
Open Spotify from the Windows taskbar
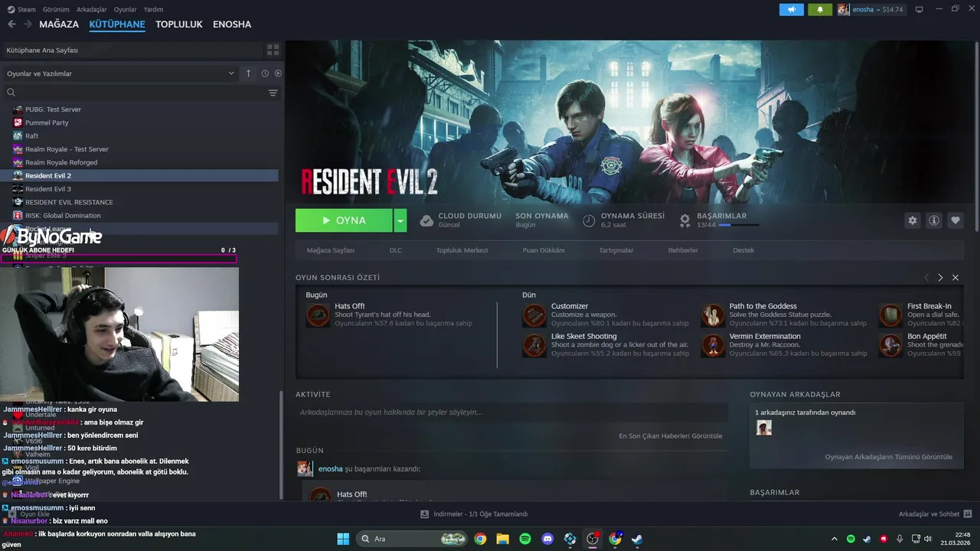point(525,539)
